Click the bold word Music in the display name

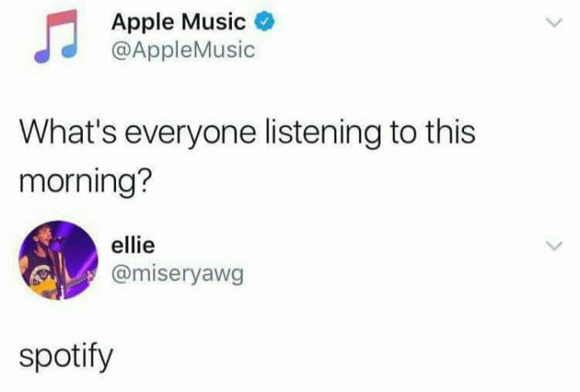click(213, 22)
